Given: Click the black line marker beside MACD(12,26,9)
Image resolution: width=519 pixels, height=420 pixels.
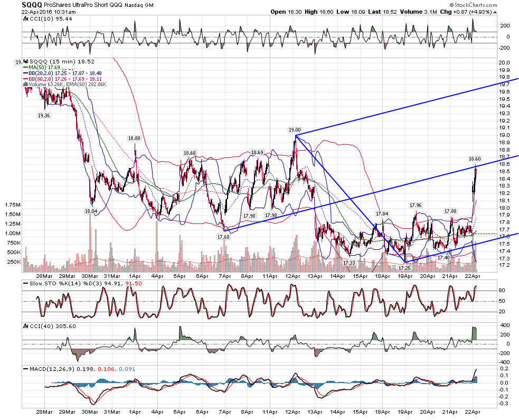Looking at the screenshot, I should [x=25, y=369].
